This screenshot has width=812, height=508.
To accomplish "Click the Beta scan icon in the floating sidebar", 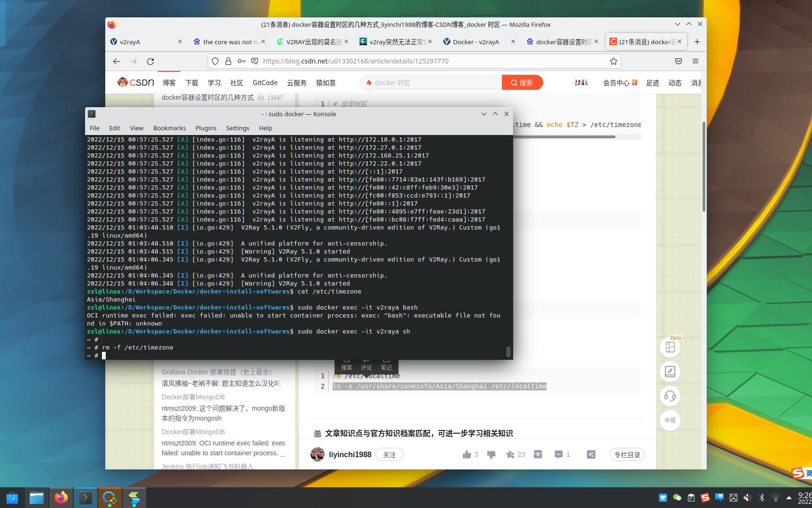I will tap(670, 347).
